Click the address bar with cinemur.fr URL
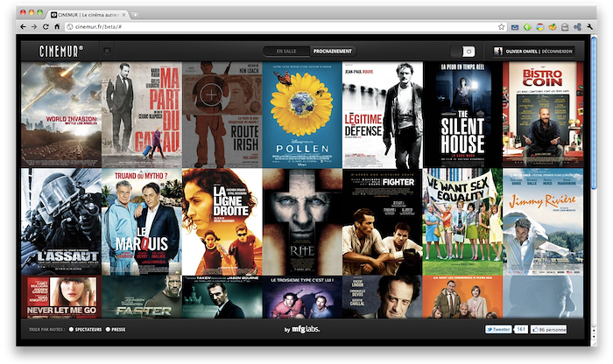Image resolution: width=613 pixels, height=364 pixels. click(x=285, y=27)
